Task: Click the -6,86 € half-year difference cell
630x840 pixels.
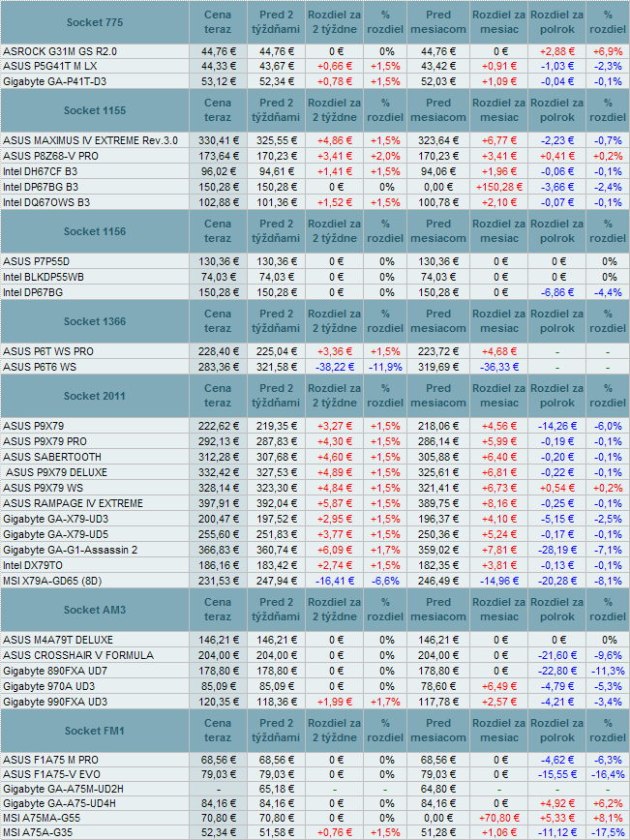Action: (x=557, y=292)
